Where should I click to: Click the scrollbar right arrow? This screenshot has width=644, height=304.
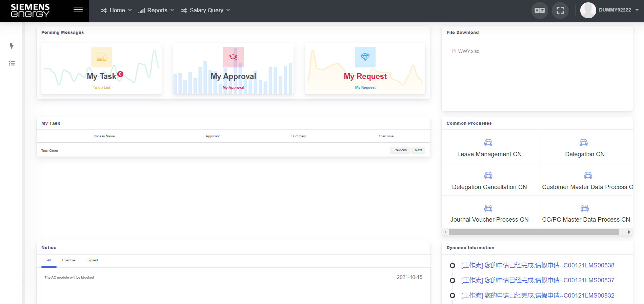click(629, 232)
